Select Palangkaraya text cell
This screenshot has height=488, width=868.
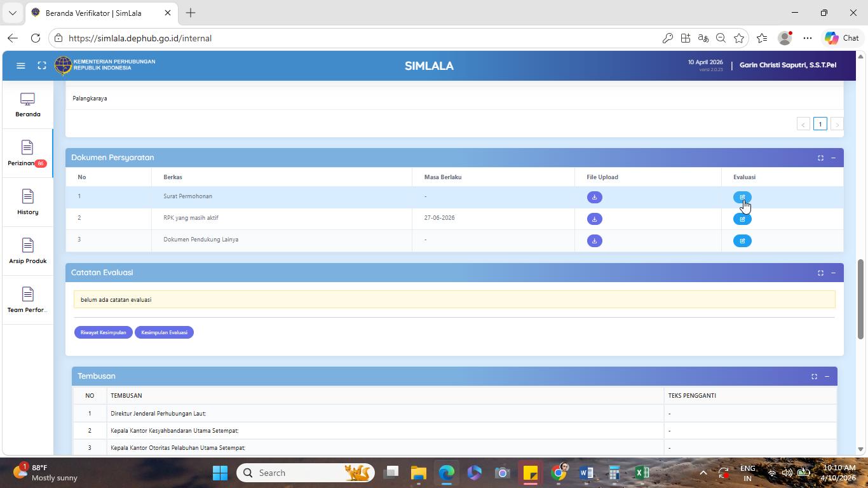point(90,98)
